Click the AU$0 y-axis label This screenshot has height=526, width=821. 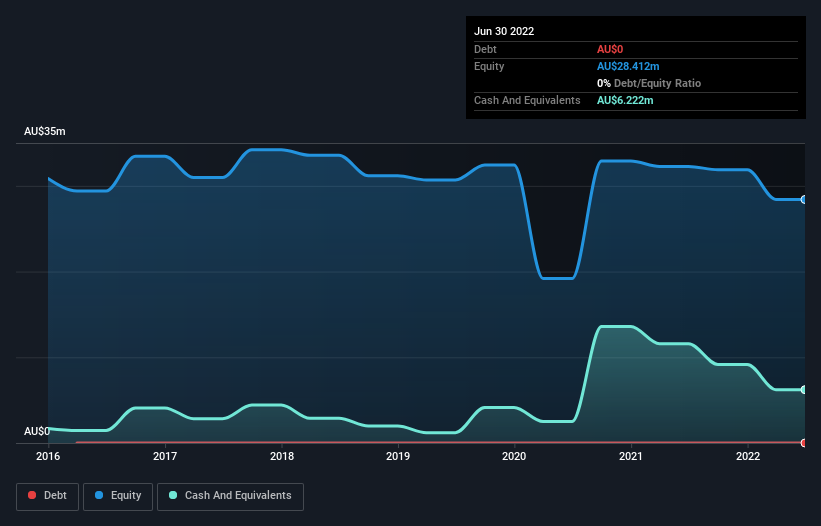(37, 431)
